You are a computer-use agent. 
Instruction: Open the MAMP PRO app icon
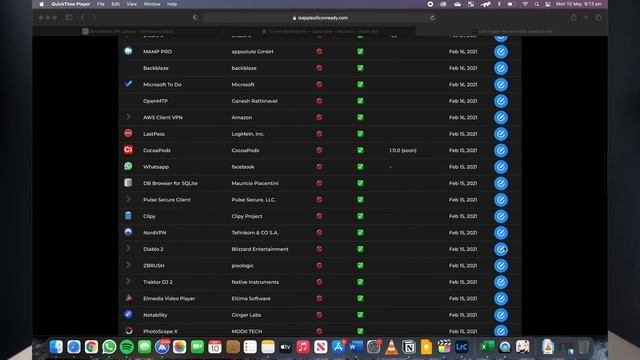[128, 51]
